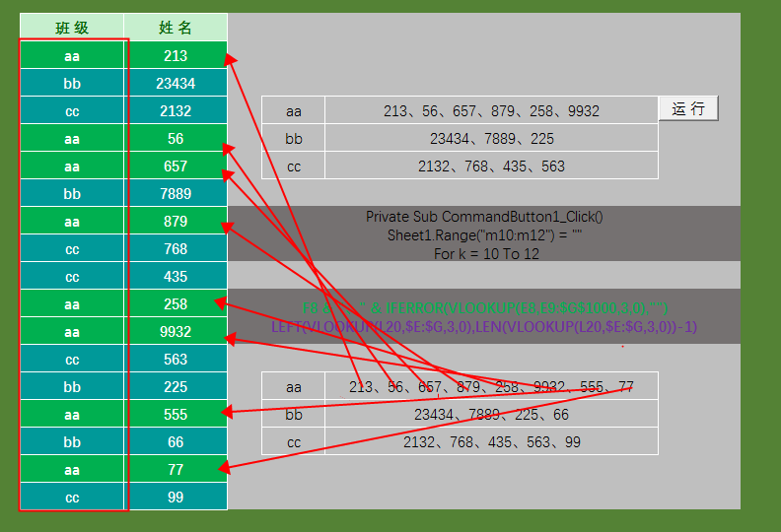Select the aa class cell beside 9932
This screenshot has height=532, width=781.
72,331
